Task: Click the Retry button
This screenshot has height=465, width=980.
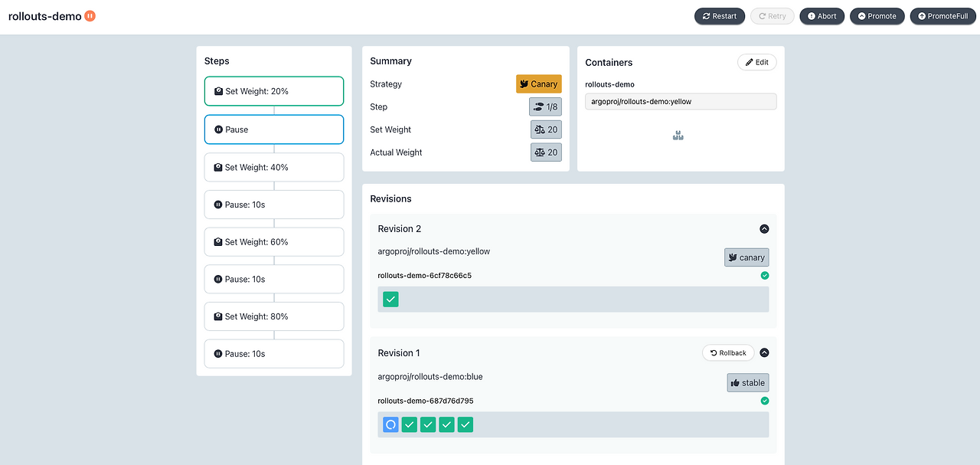Action: (x=772, y=16)
